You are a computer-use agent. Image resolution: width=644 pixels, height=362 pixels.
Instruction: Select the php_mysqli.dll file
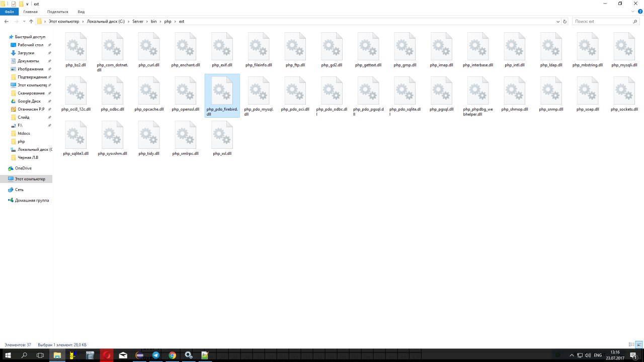point(624,51)
